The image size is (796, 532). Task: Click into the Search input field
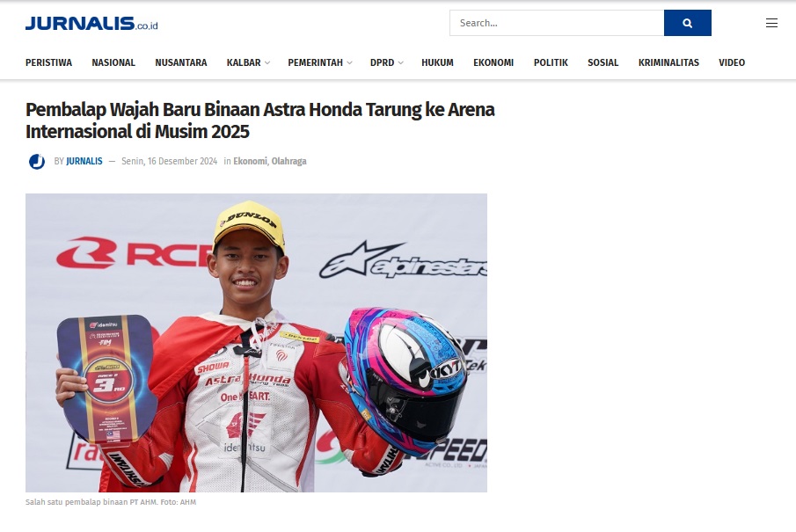coord(557,23)
